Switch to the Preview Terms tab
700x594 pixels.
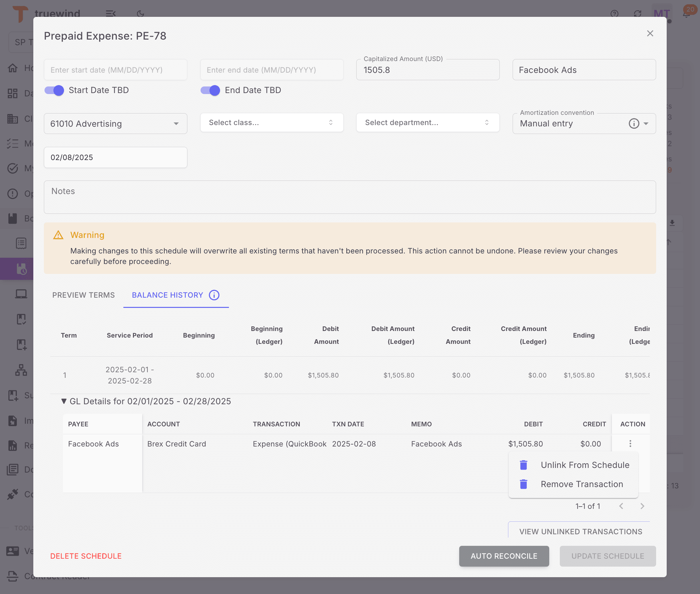coord(83,295)
